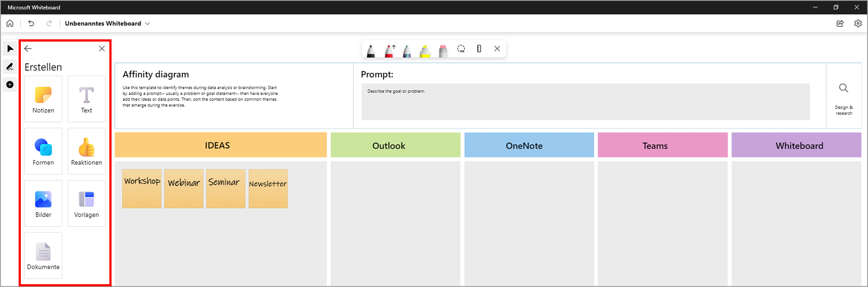Undo the last whiteboard action
The width and height of the screenshot is (868, 287).
(x=31, y=24)
